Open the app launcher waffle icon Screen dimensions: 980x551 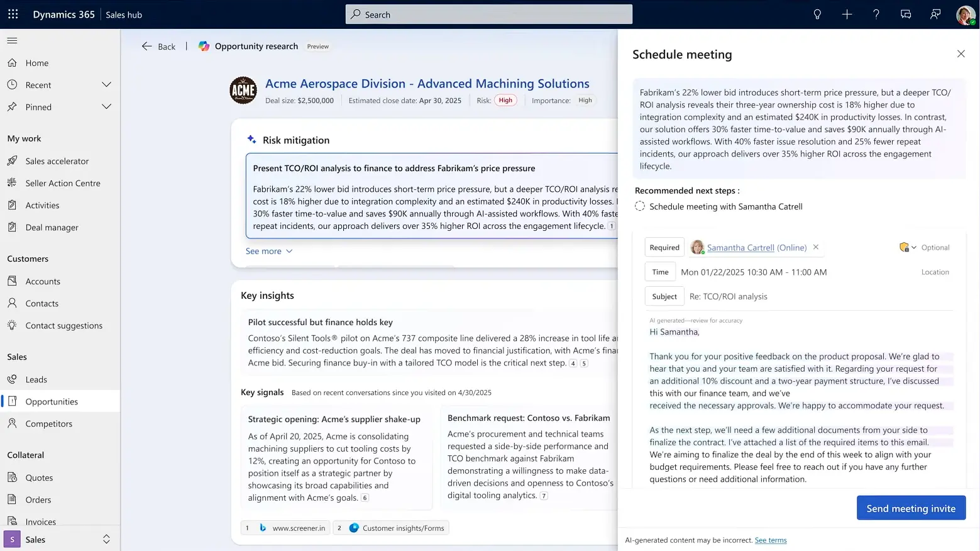click(13, 14)
